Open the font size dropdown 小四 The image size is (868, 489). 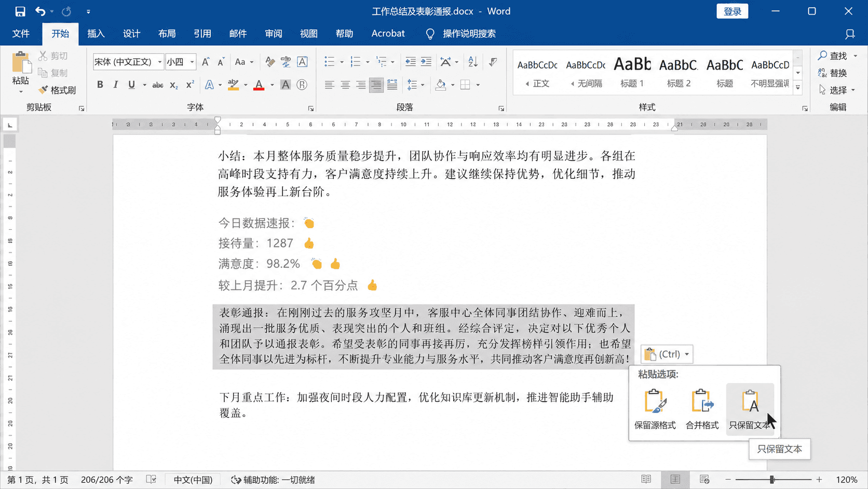click(x=192, y=62)
